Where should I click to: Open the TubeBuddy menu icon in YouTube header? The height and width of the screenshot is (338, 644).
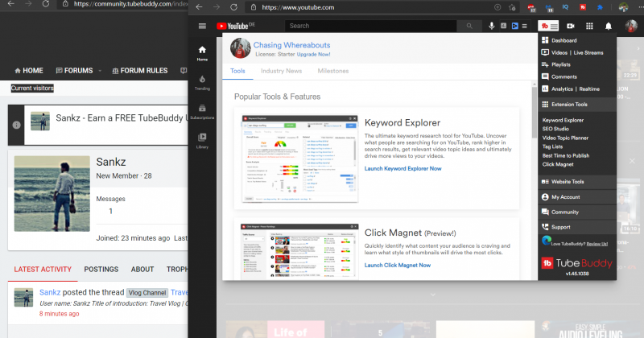click(549, 26)
